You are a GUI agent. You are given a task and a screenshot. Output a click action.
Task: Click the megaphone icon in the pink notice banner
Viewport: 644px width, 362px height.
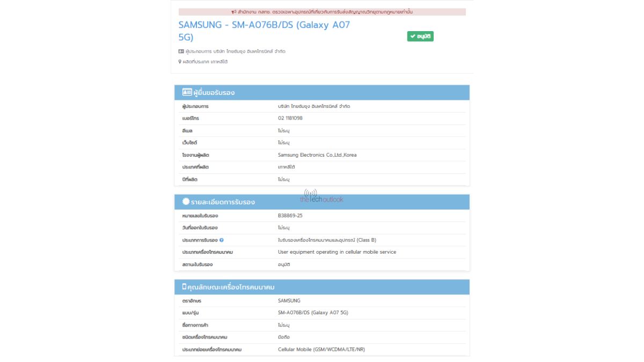(234, 12)
